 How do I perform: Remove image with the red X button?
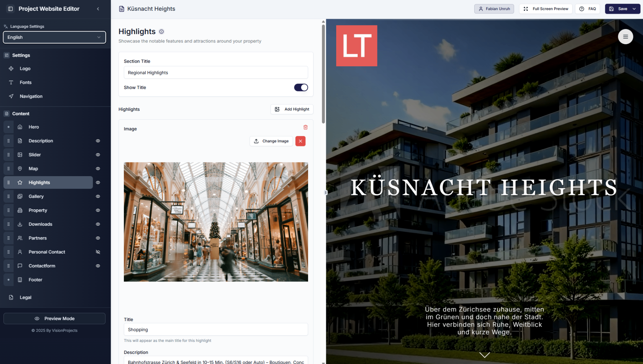click(300, 141)
